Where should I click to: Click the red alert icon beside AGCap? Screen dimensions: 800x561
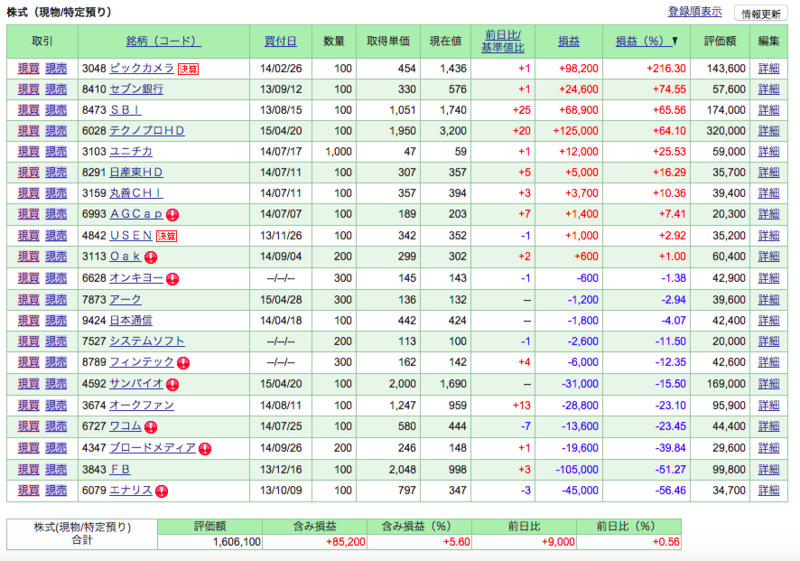coord(172,215)
